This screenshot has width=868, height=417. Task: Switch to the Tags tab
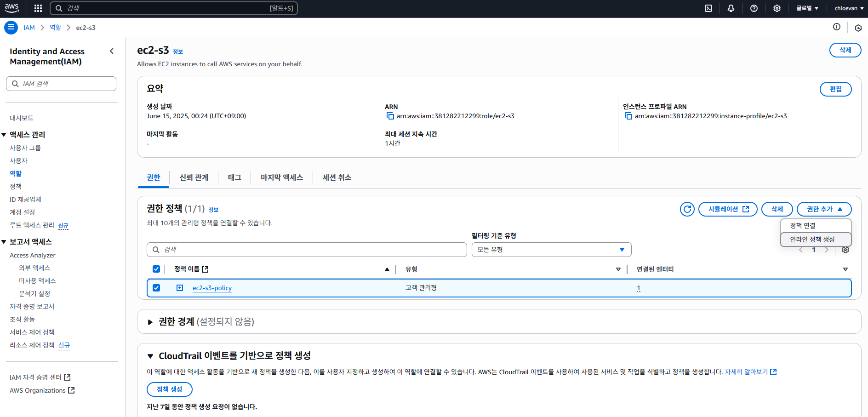234,177
